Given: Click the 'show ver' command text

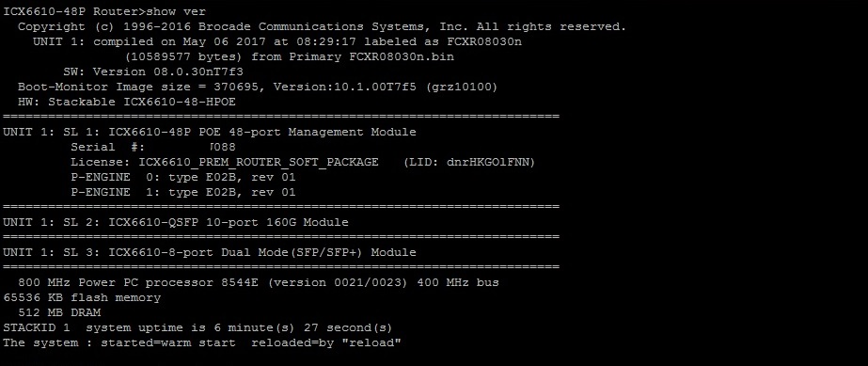Looking at the screenshot, I should click(177, 11).
